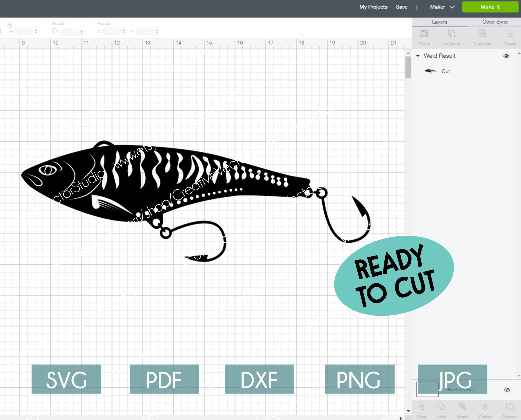Select the Cut layer label

tap(445, 71)
